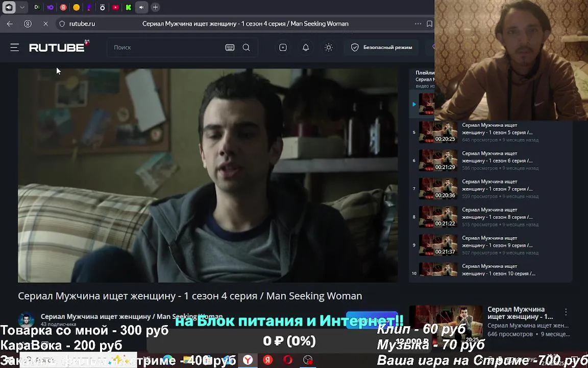Switch to the purple figure icon tab

pyautogui.click(x=89, y=7)
